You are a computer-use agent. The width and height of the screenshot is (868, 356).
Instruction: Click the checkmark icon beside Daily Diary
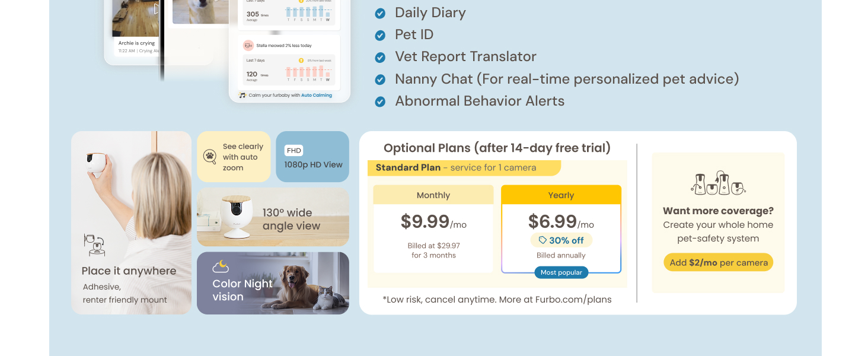pyautogui.click(x=381, y=14)
